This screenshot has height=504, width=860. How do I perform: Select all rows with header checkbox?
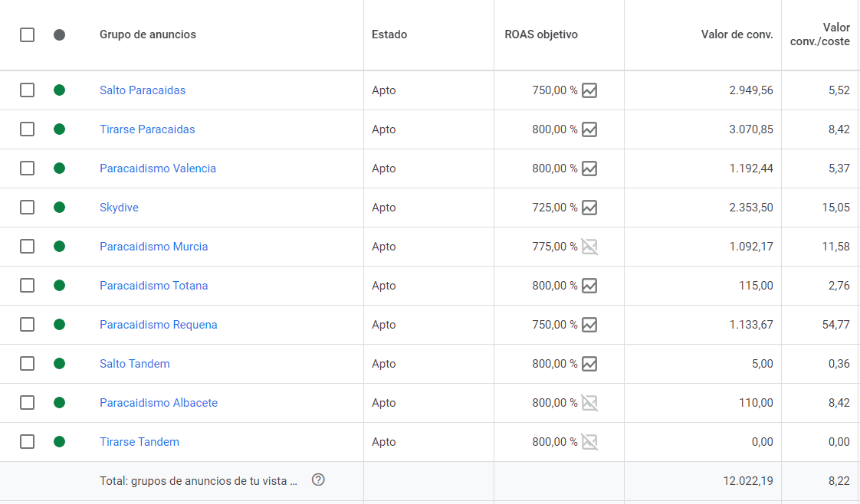point(27,35)
